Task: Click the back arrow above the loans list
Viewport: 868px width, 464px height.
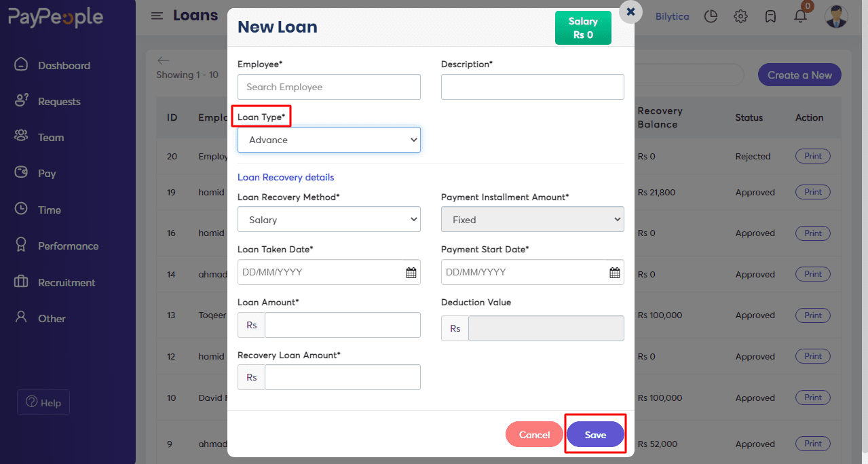Action: (x=163, y=60)
